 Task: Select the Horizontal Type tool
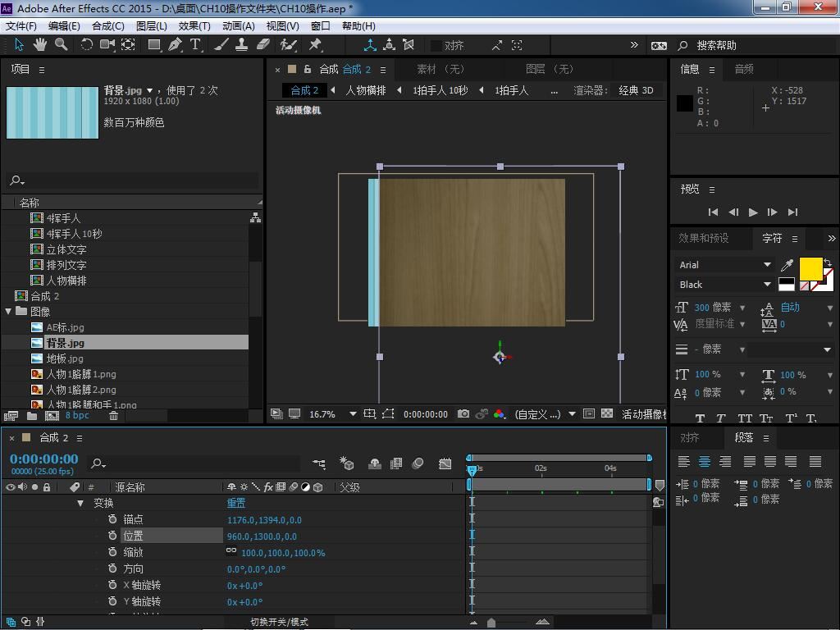(x=195, y=44)
